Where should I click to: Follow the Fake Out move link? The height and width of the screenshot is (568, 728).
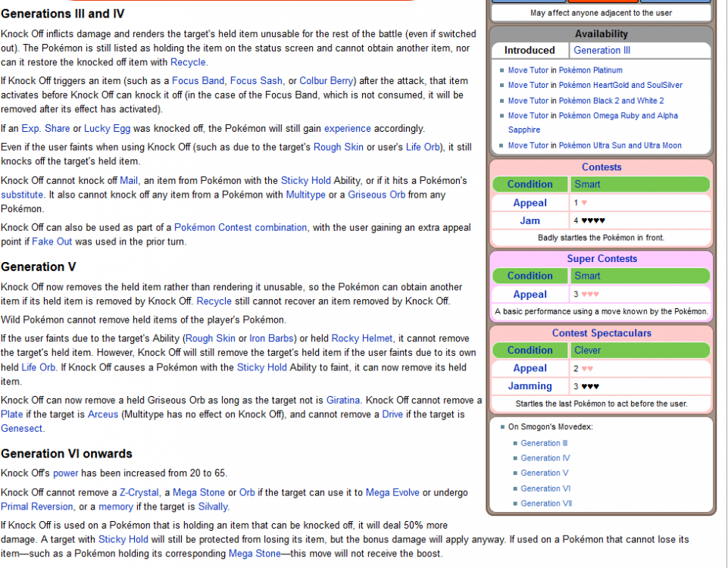point(52,242)
